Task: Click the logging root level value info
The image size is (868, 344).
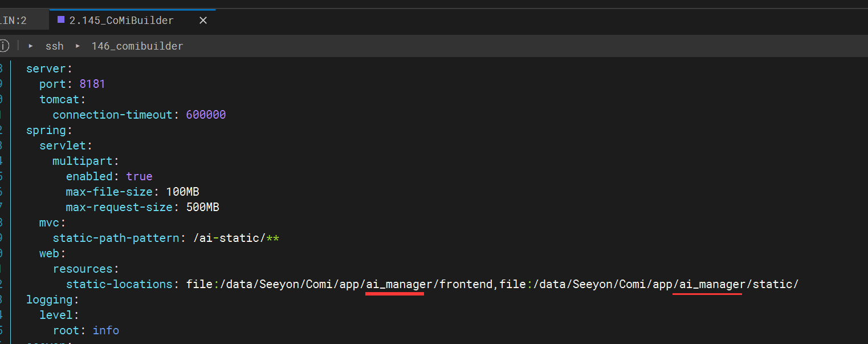Action: [x=106, y=330]
